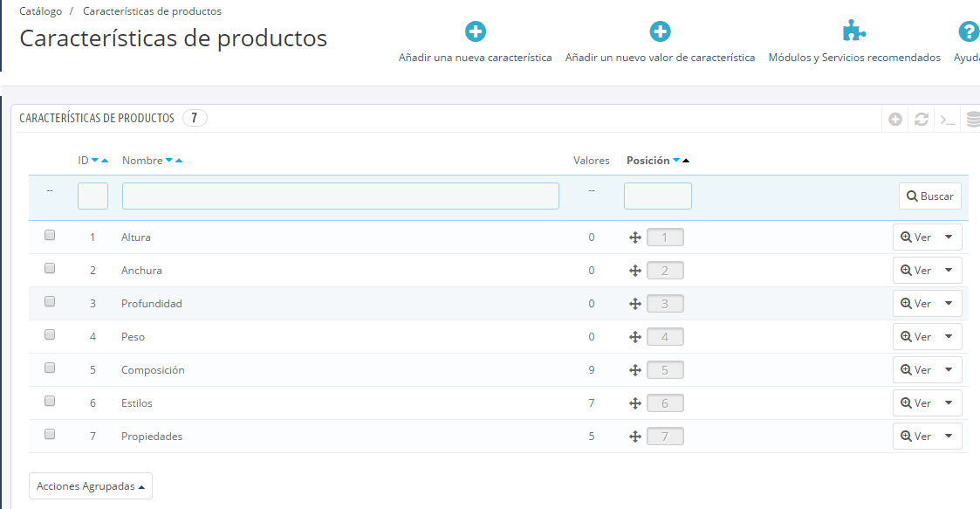The width and height of the screenshot is (980, 509).
Task: Open the dropdown arrow next to Ver for Peso
Action: (949, 337)
